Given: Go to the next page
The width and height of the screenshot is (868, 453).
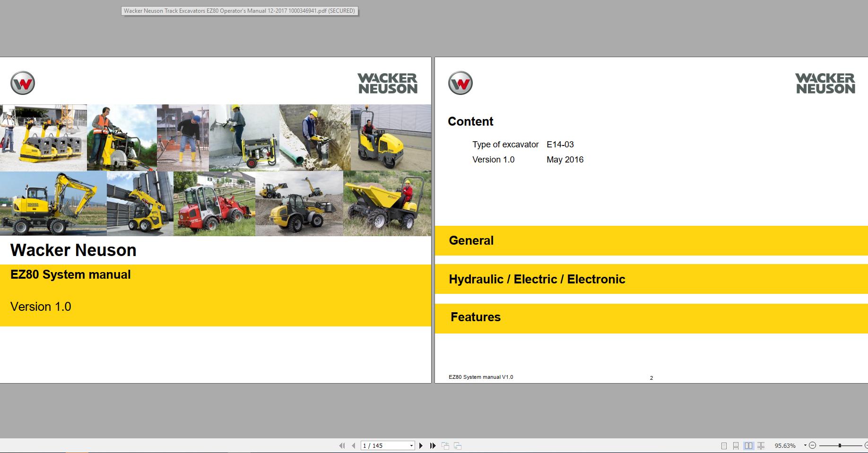Looking at the screenshot, I should tap(421, 445).
